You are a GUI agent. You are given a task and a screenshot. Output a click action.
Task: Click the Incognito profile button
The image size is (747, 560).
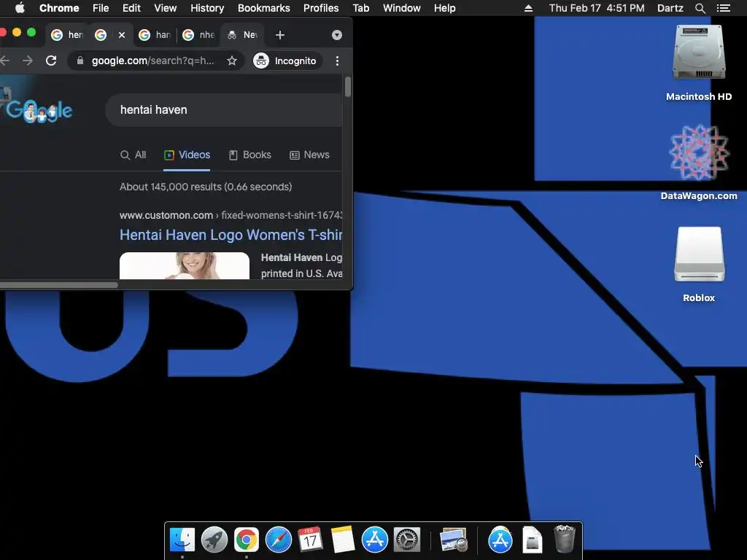click(x=286, y=61)
